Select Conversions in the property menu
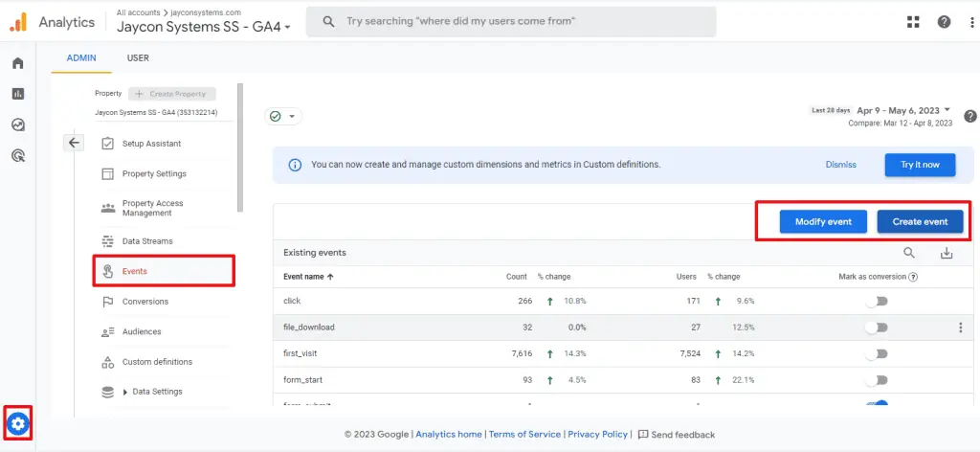Viewport: 980px width, 452px height. coord(145,302)
